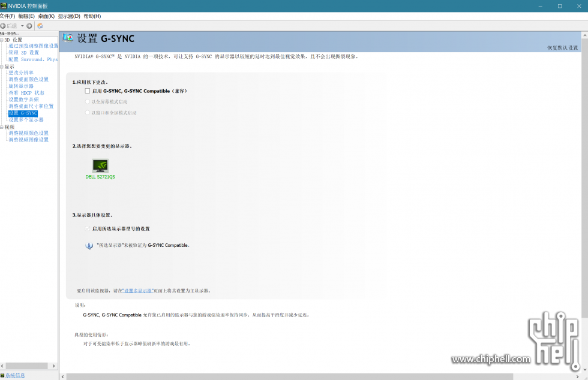
Task: Click the sidebar horizontal scrollbar thumb
Action: pyautogui.click(x=26, y=366)
